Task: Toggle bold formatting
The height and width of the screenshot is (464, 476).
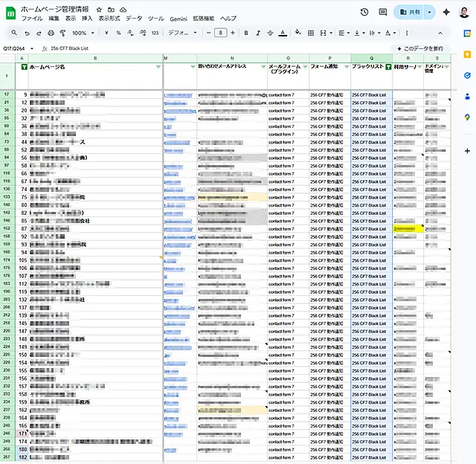Action: pos(246,33)
